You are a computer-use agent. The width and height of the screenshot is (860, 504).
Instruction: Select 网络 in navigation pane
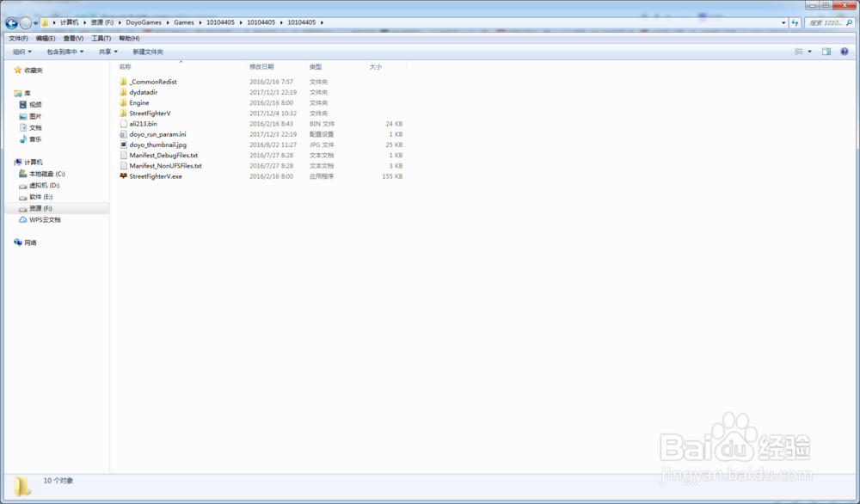[31, 243]
